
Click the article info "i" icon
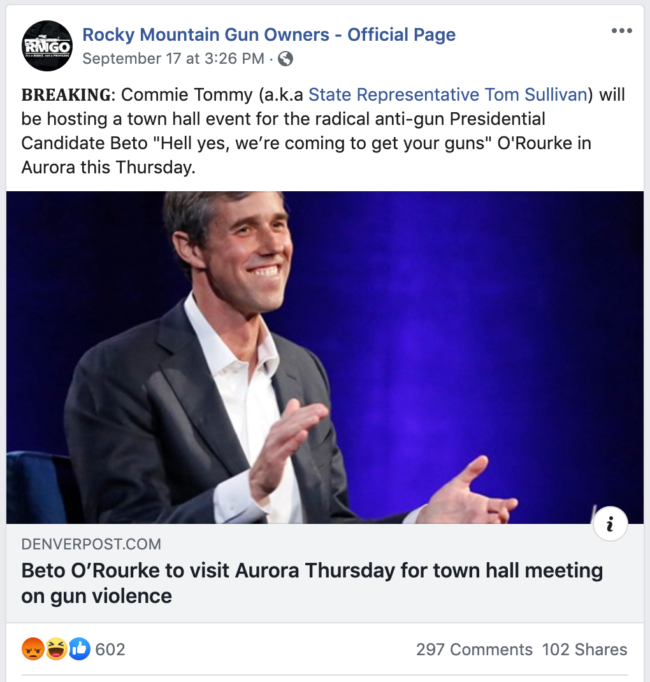coord(610,524)
